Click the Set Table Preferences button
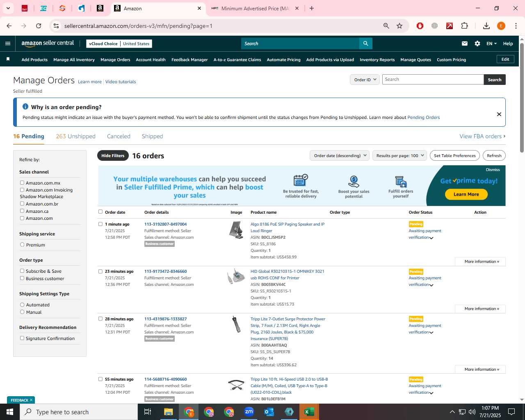 pyautogui.click(x=455, y=155)
